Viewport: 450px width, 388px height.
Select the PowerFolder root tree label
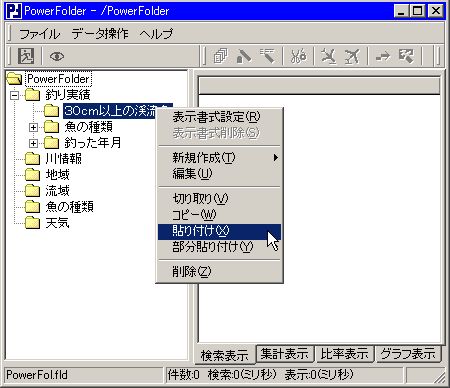pyautogui.click(x=58, y=79)
